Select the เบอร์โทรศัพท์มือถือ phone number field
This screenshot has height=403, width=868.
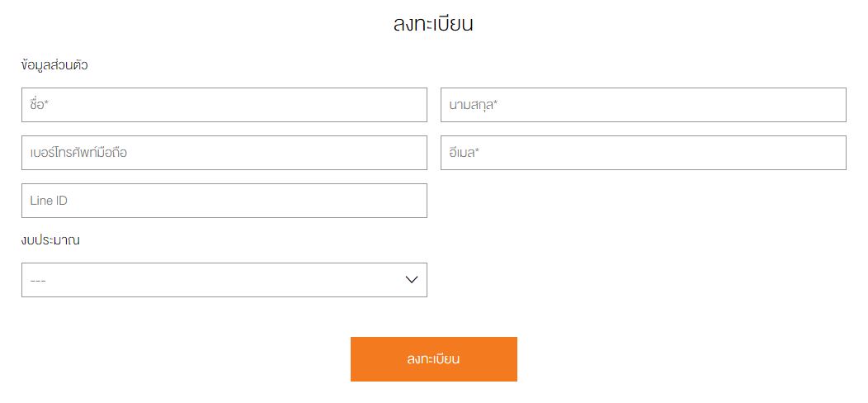point(224,153)
